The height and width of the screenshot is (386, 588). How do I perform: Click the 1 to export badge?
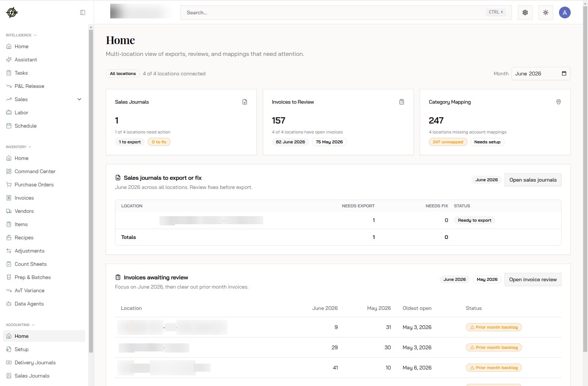click(x=130, y=142)
